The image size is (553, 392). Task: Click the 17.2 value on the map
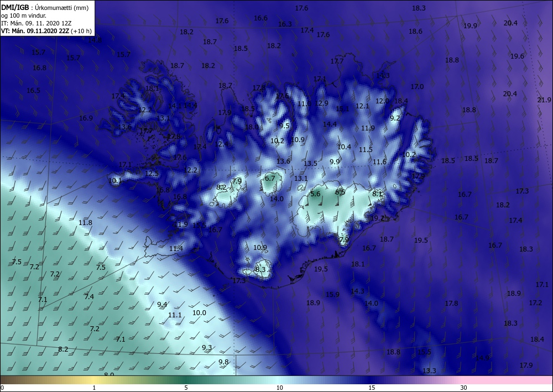tap(535, 303)
